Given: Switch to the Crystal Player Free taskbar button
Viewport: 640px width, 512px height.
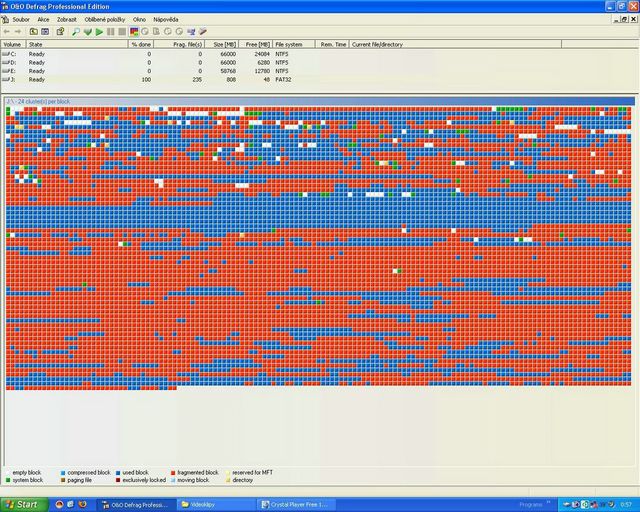Looking at the screenshot, I should [x=297, y=505].
